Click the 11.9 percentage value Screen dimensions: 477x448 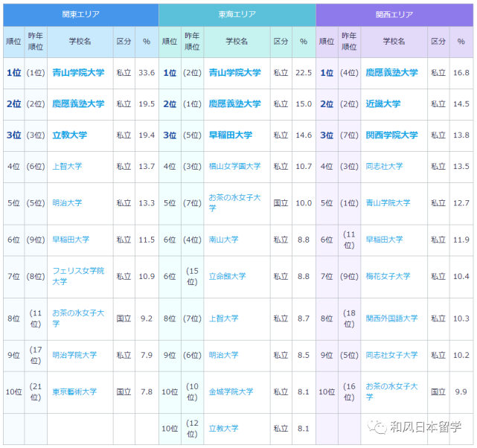pos(461,240)
